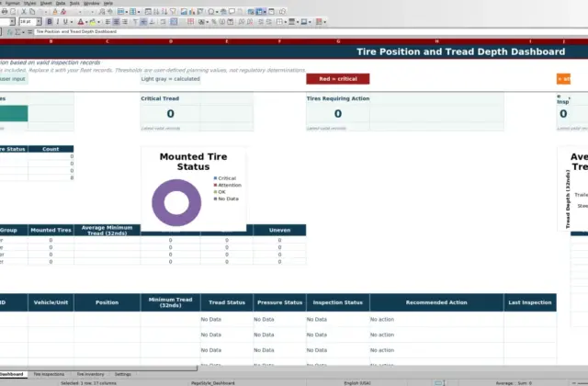Open the font size dropdown
This screenshot has height=386, width=588.
pyautogui.click(x=39, y=22)
